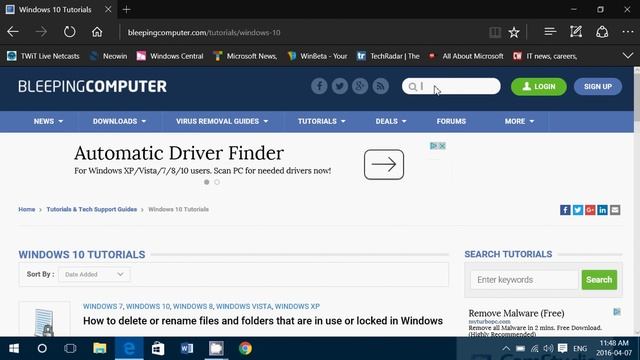640x360 pixels.
Task: Open the WINDOWS 10 category link
Action: [x=148, y=306]
